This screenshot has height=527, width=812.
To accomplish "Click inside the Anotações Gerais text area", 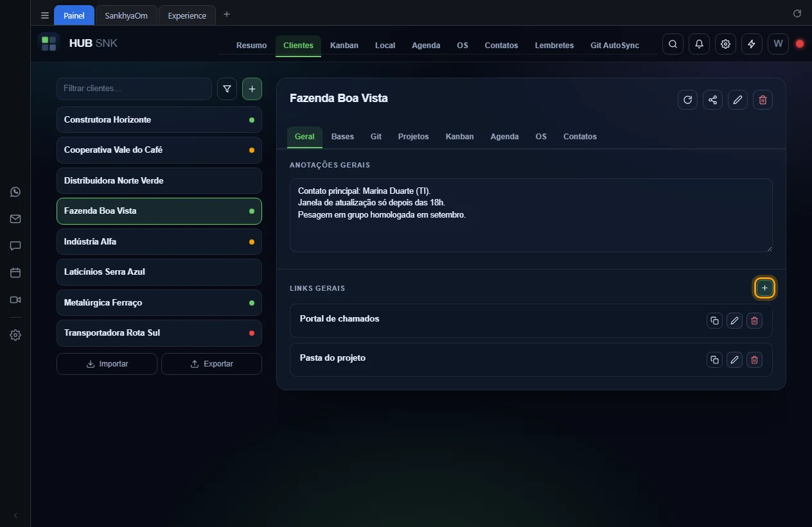I will [x=531, y=215].
